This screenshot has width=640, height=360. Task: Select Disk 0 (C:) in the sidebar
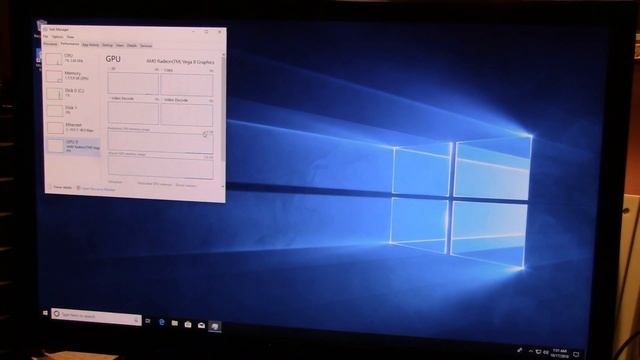coord(73,93)
